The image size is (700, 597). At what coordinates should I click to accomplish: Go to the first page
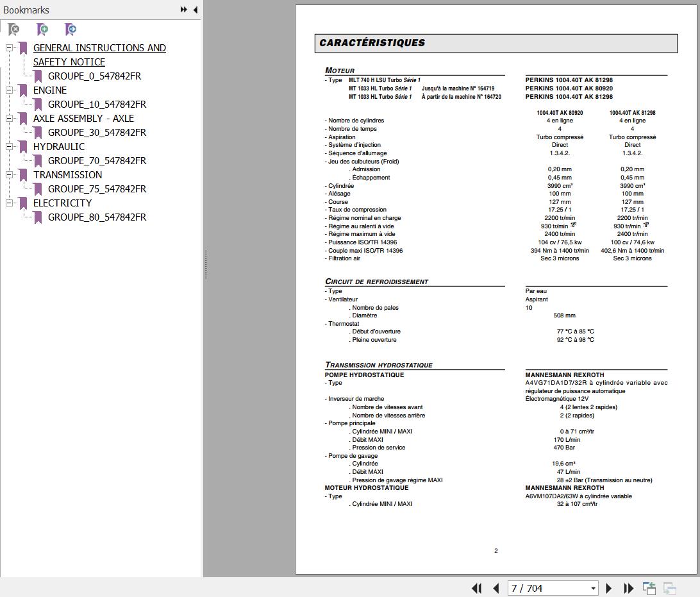476,588
